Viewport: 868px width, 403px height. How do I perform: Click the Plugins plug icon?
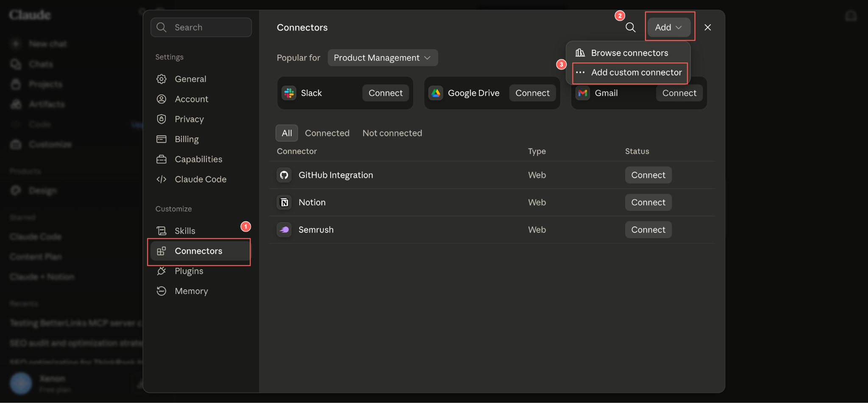(161, 271)
